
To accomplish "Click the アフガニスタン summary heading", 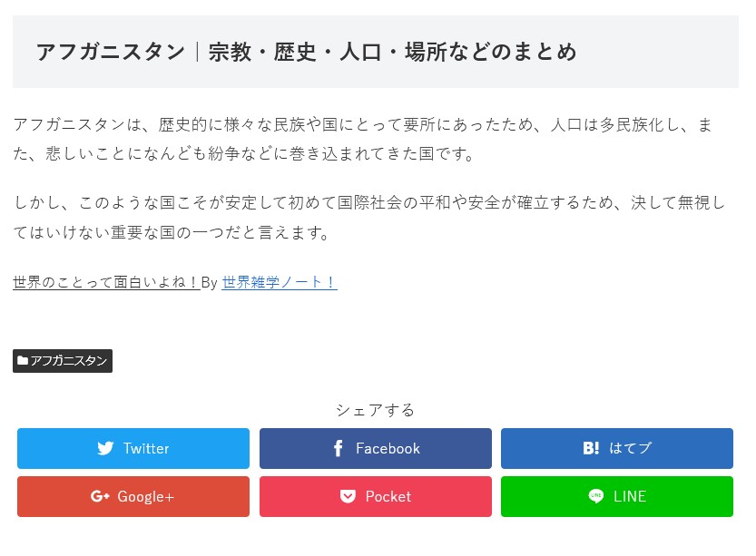I will pos(307,52).
